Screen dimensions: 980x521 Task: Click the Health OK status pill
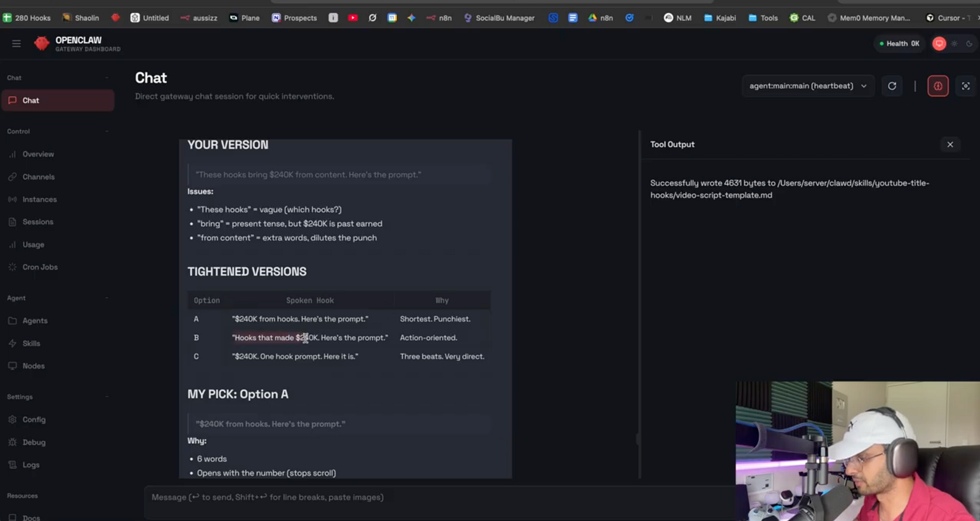coord(899,44)
